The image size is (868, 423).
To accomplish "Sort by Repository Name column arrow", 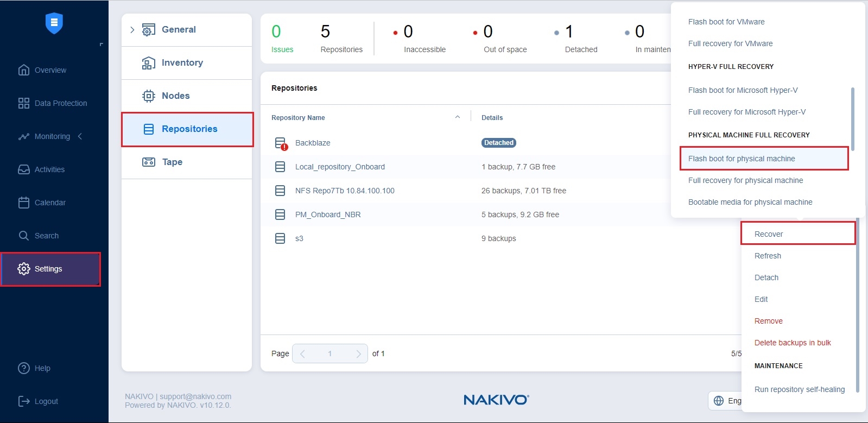I will pos(457,117).
